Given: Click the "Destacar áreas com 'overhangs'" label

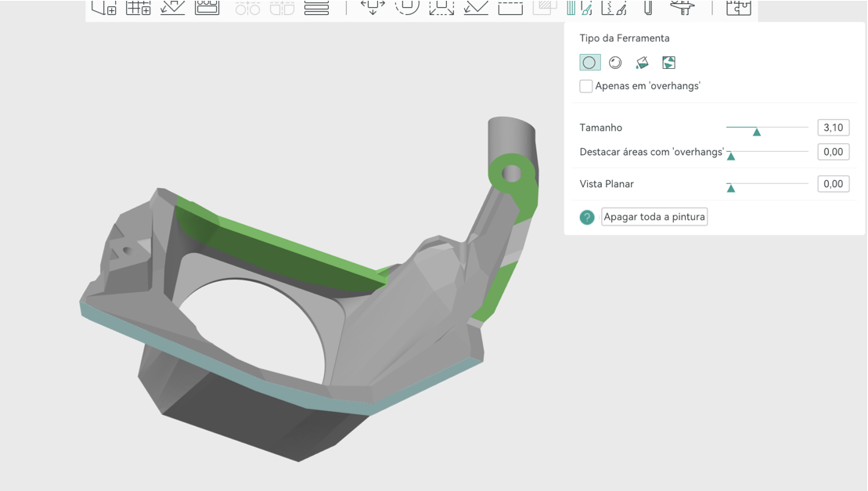Looking at the screenshot, I should click(651, 152).
